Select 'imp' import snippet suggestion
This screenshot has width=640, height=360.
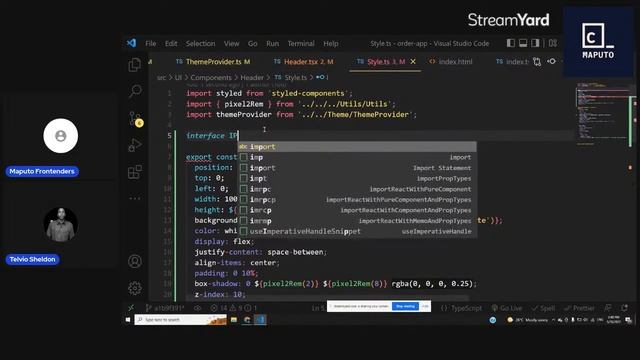point(357,157)
